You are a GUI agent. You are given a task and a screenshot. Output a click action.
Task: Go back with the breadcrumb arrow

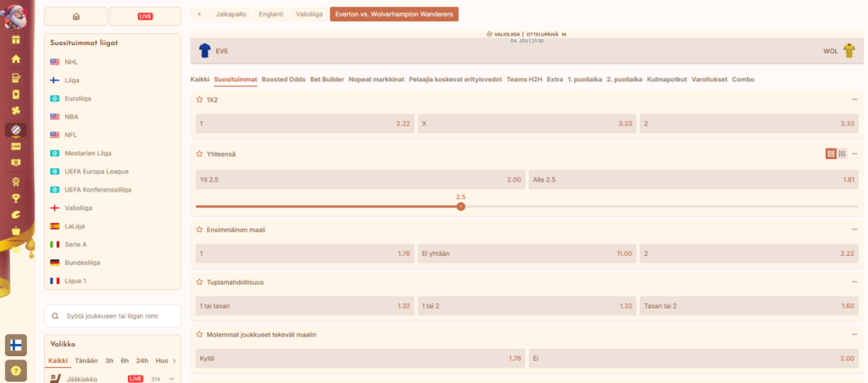point(199,14)
